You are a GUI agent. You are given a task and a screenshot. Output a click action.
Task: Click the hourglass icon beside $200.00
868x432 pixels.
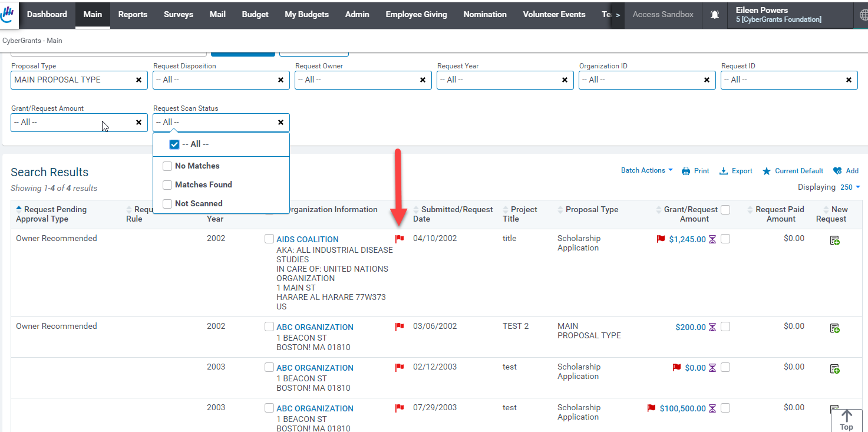pos(712,327)
